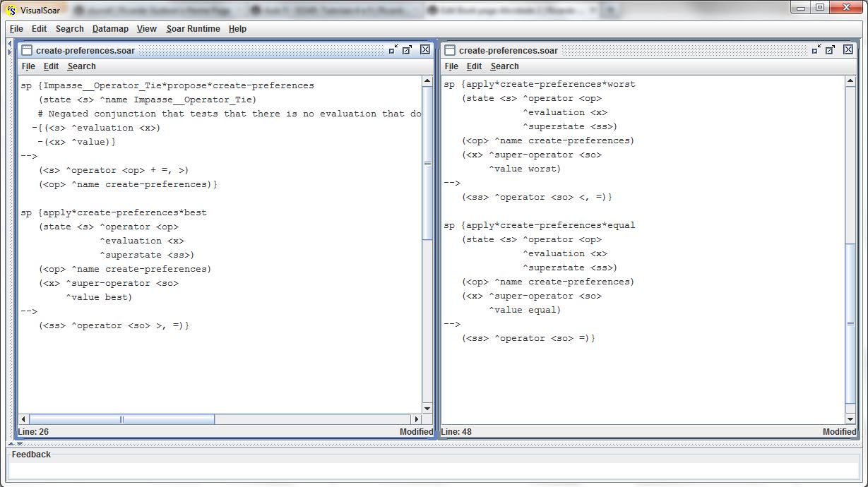The width and height of the screenshot is (868, 487).
Task: Close the right create-preferences.soar editor
Action: point(848,49)
